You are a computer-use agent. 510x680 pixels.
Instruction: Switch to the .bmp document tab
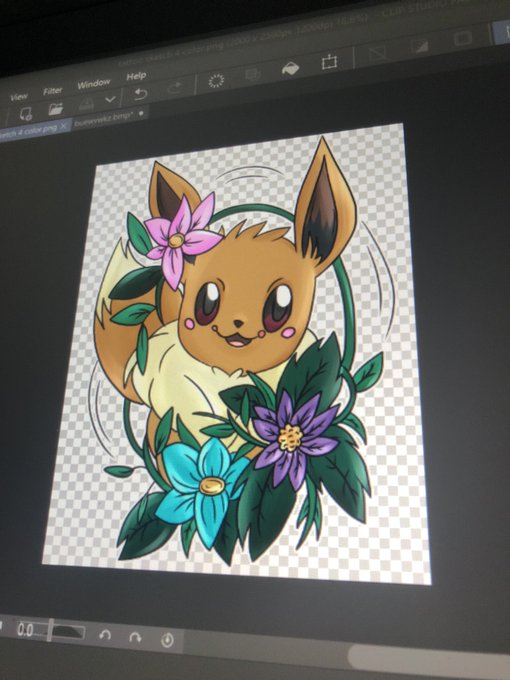[111, 118]
